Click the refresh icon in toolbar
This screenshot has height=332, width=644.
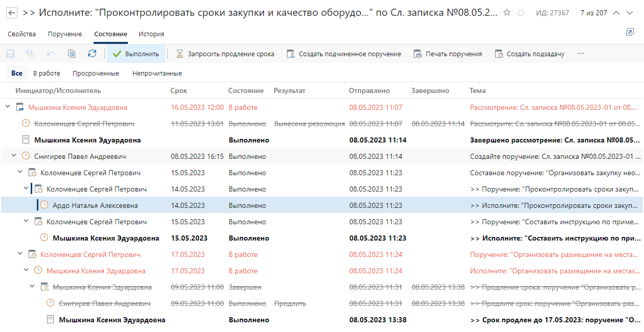pos(92,54)
